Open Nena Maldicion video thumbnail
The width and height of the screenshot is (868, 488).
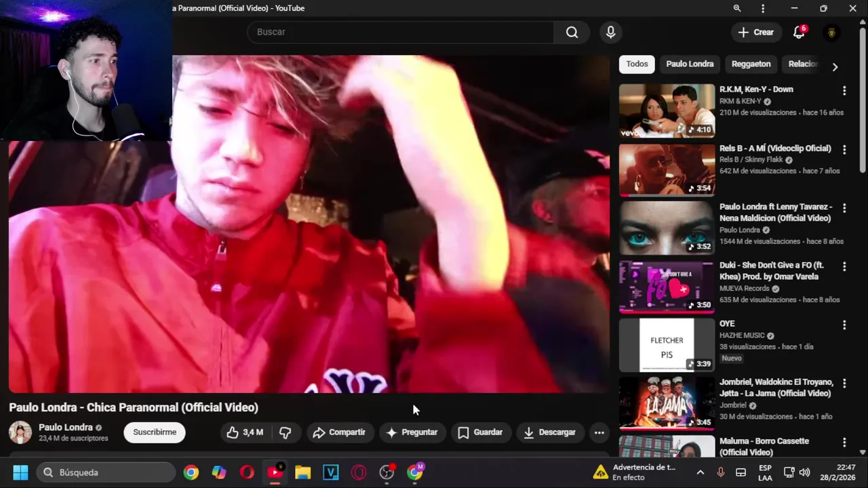[667, 228]
